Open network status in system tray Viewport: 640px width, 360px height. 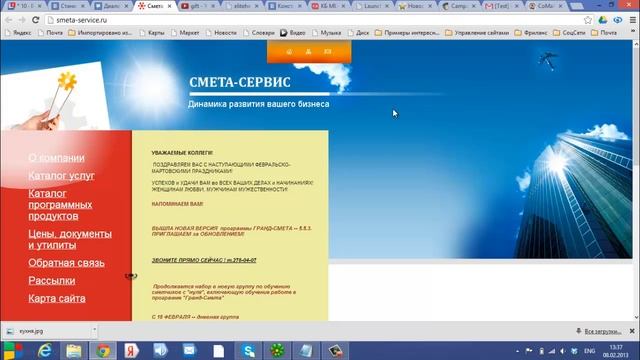552,351
